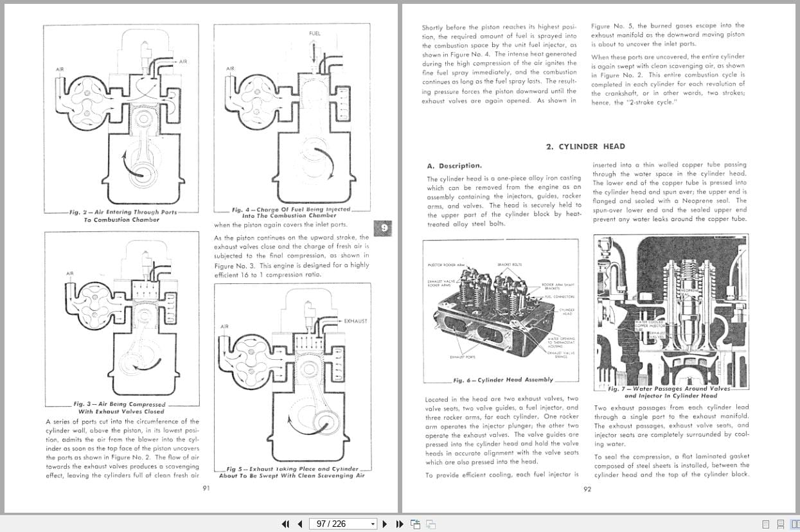The image size is (800, 532).
Task: Open the current page in a new tab
Action: pos(414,524)
